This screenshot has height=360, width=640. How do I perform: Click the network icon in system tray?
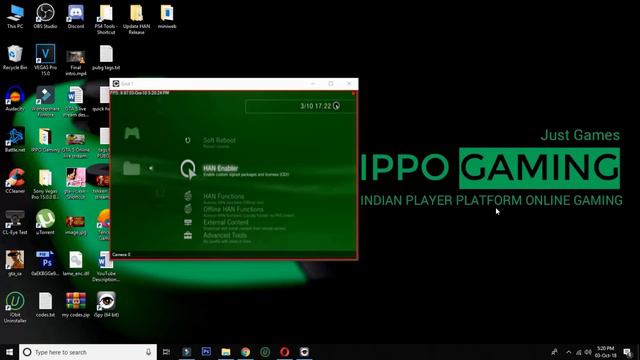coord(578,352)
